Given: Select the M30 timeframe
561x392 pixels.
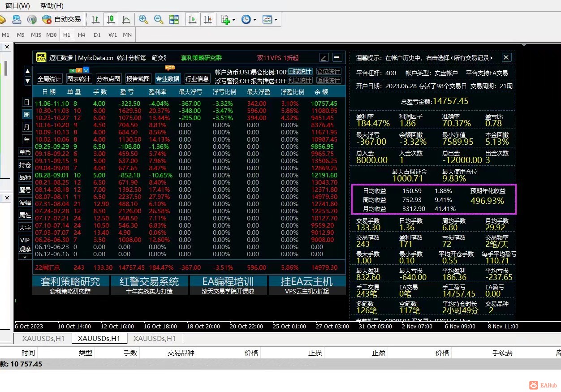Looking at the screenshot, I should point(52,34).
